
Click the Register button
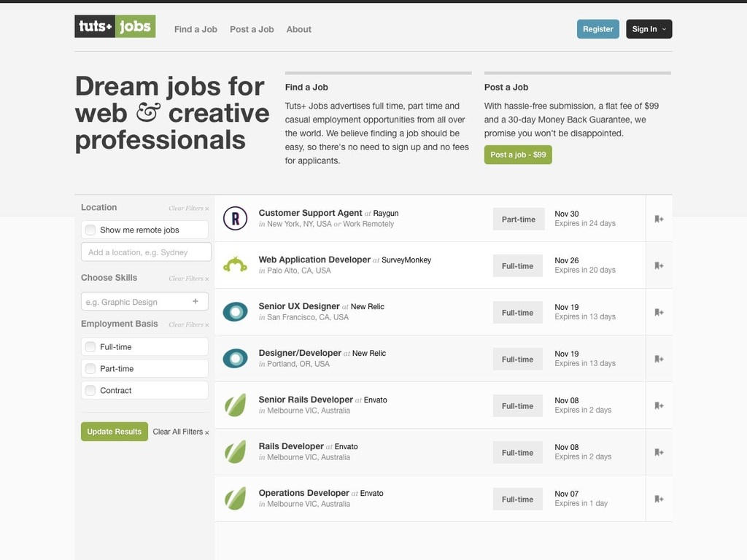[x=598, y=29]
